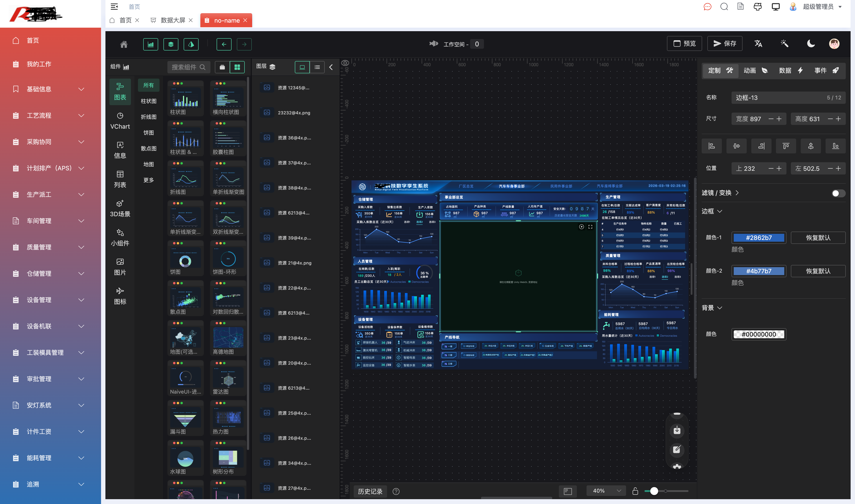
Task: Switch to dark mode moon icon
Action: (811, 44)
